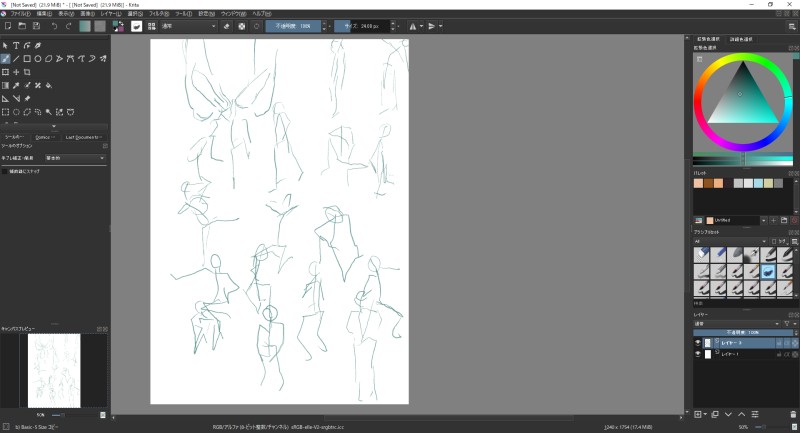Toggle eraser mode in top toolbar
Screen dimensions: 800x433
[227, 26]
